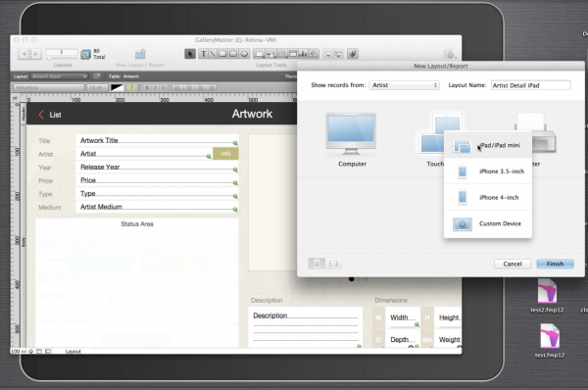
Task: Click the New Layout / Report icon
Action: [x=140, y=54]
